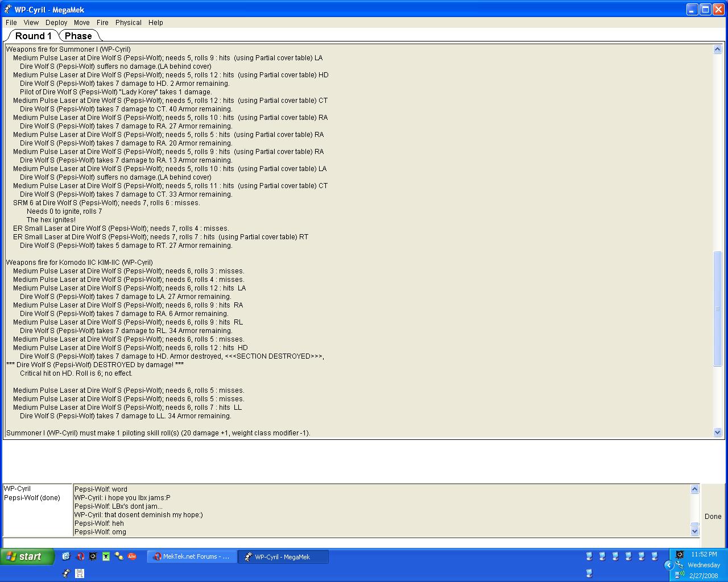Open the Opera quick launch icon
Image resolution: width=728 pixels, height=582 pixels.
click(80, 556)
